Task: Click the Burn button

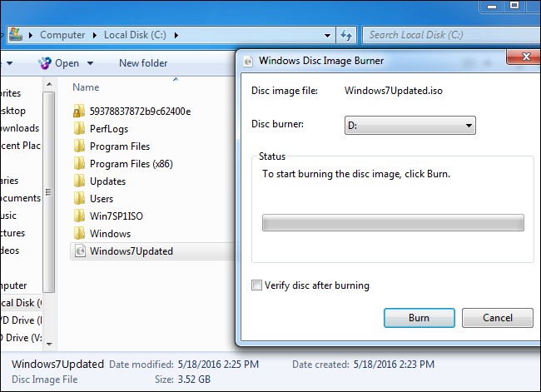Action: point(419,318)
